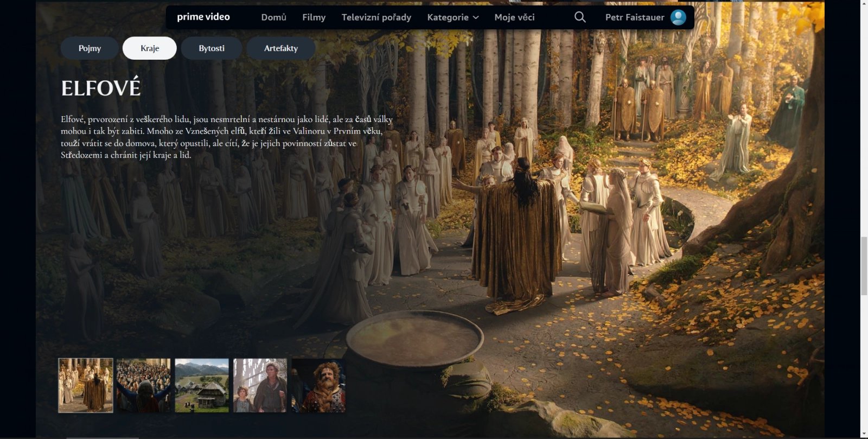Expand the Kategorie dropdown menu
The width and height of the screenshot is (868, 439).
pyautogui.click(x=453, y=17)
